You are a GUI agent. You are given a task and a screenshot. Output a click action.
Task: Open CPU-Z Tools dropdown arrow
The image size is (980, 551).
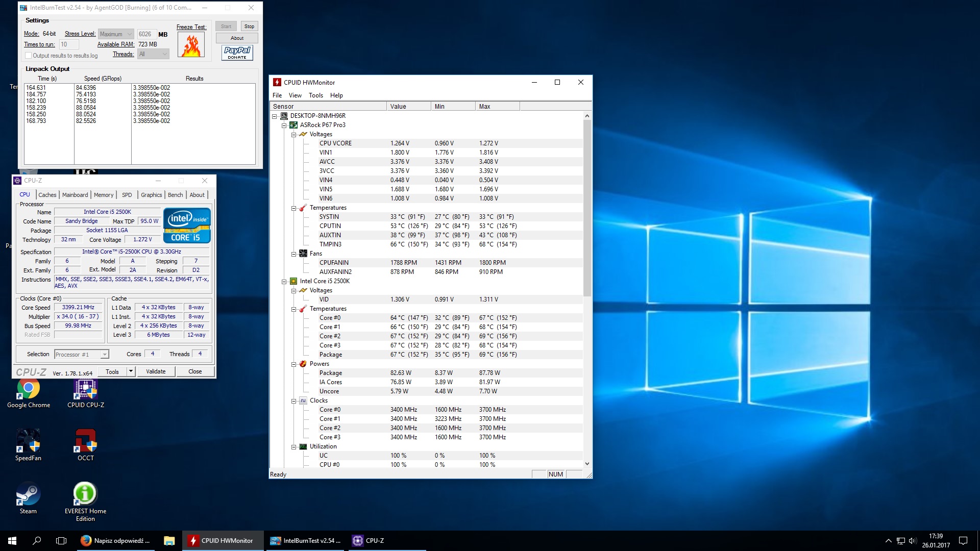(x=131, y=371)
